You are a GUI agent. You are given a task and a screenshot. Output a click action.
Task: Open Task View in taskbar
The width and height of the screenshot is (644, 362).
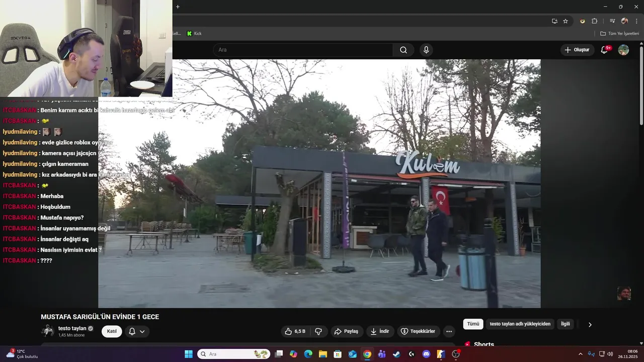pos(279,354)
